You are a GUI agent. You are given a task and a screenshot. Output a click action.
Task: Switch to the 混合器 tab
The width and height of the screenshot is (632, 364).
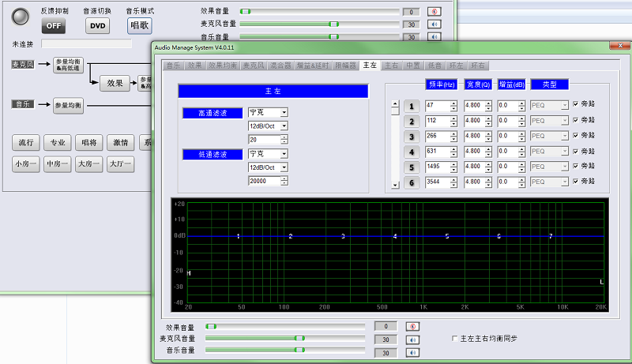coord(280,66)
